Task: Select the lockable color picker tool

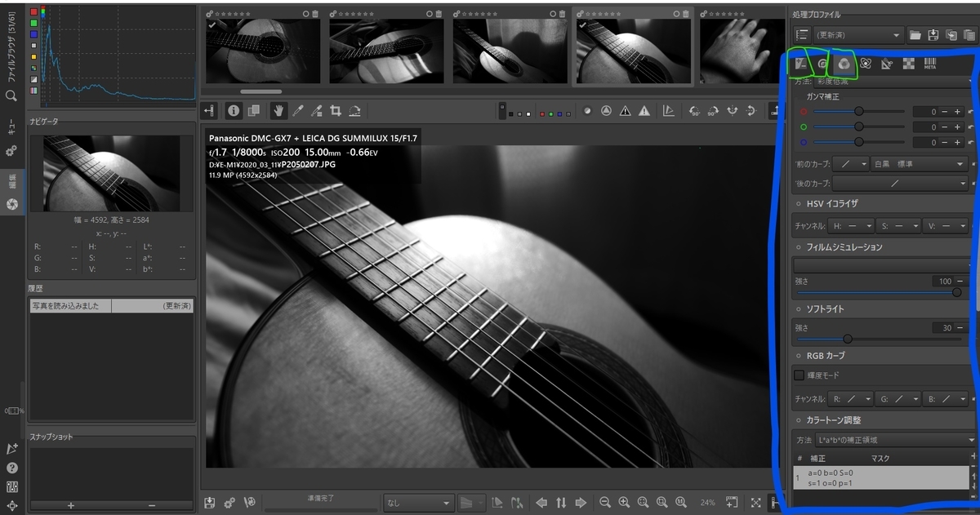Action: click(317, 110)
